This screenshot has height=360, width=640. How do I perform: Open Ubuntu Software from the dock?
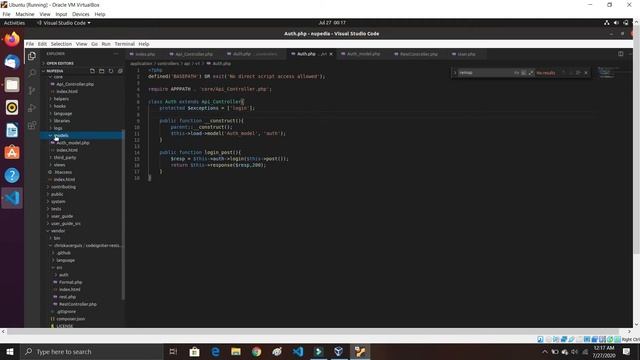click(x=12, y=153)
